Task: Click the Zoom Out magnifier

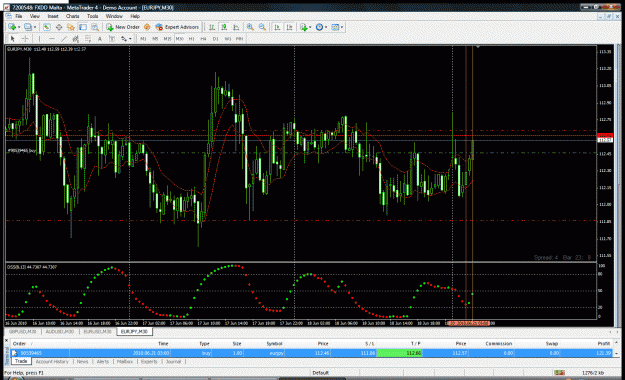Action: point(262,27)
